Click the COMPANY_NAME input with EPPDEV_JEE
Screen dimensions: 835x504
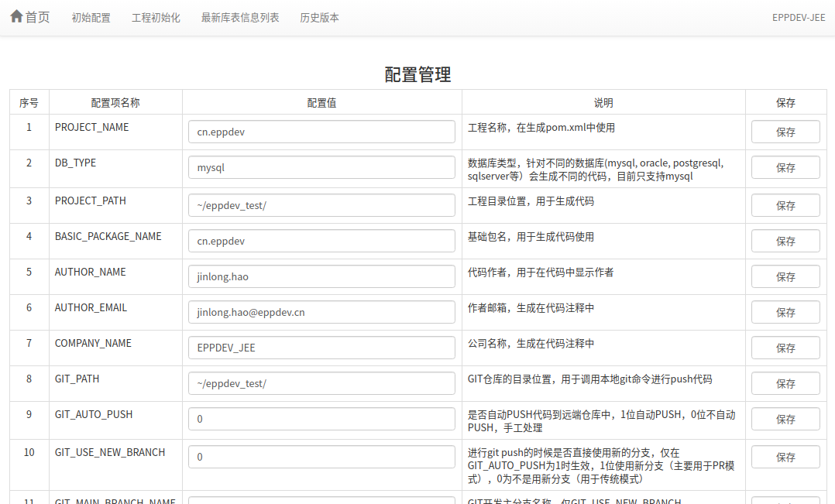point(321,348)
